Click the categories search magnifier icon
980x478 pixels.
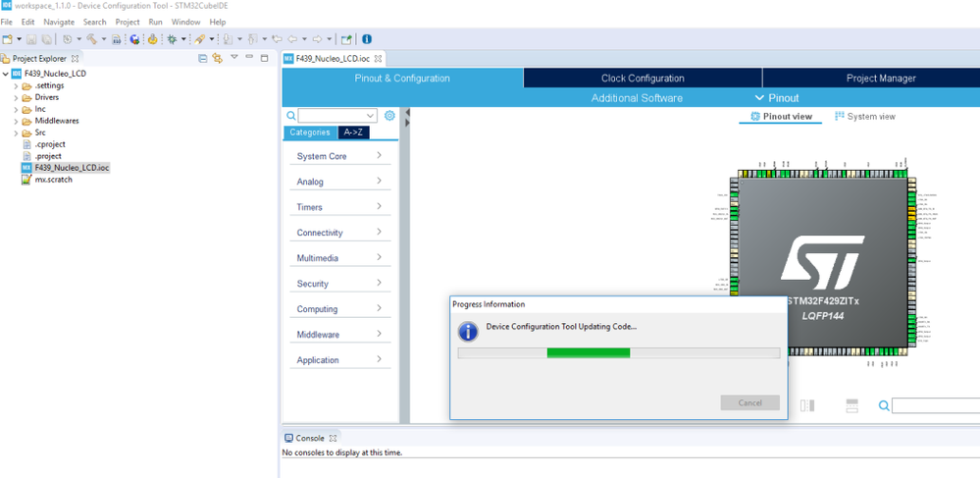[x=291, y=116]
